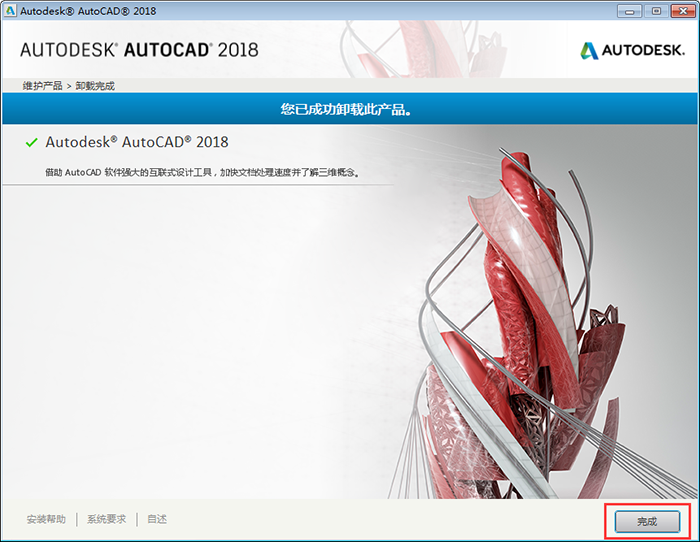Close the AutoCAD 2018 installer window
The height and width of the screenshot is (542, 700).
[x=683, y=11]
